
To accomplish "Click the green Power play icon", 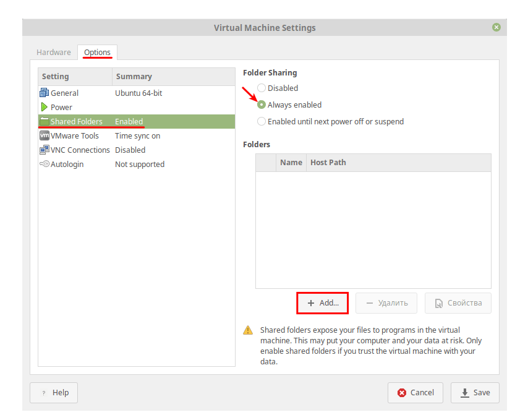I will click(44, 107).
